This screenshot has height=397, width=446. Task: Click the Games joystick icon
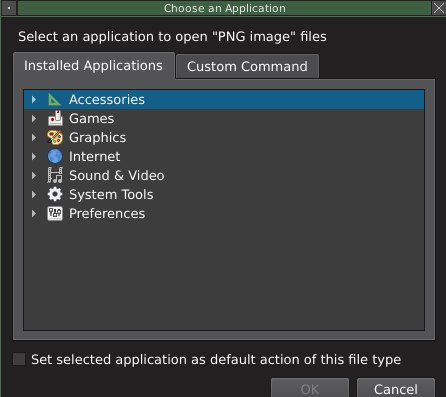(x=55, y=118)
